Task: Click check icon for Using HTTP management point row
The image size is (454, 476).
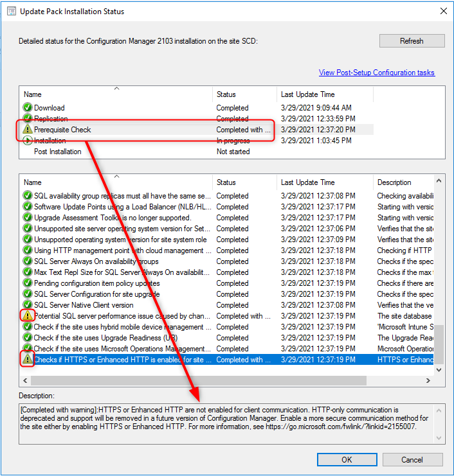Action: point(28,250)
